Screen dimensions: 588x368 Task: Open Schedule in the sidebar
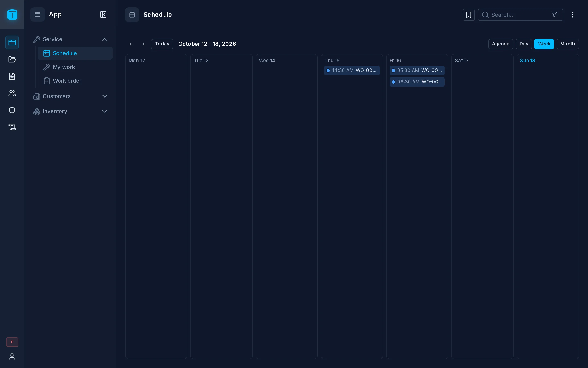75,53
